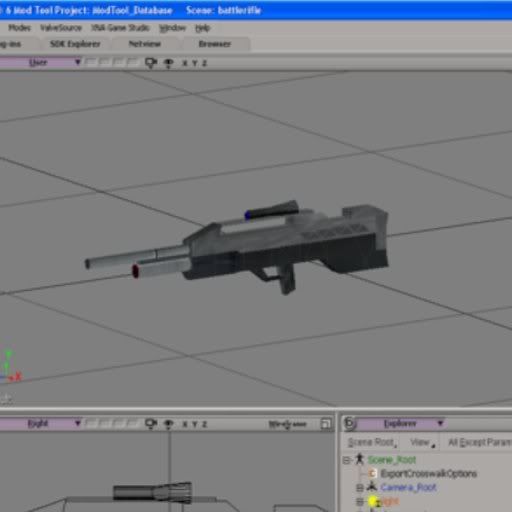Open the Scene Root scope menu in the explorer
Viewport: 512px width, 512px height.
[372, 442]
